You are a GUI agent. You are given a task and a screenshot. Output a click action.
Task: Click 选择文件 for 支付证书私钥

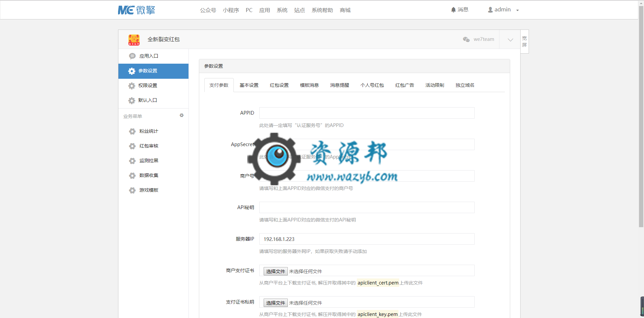[x=275, y=303]
